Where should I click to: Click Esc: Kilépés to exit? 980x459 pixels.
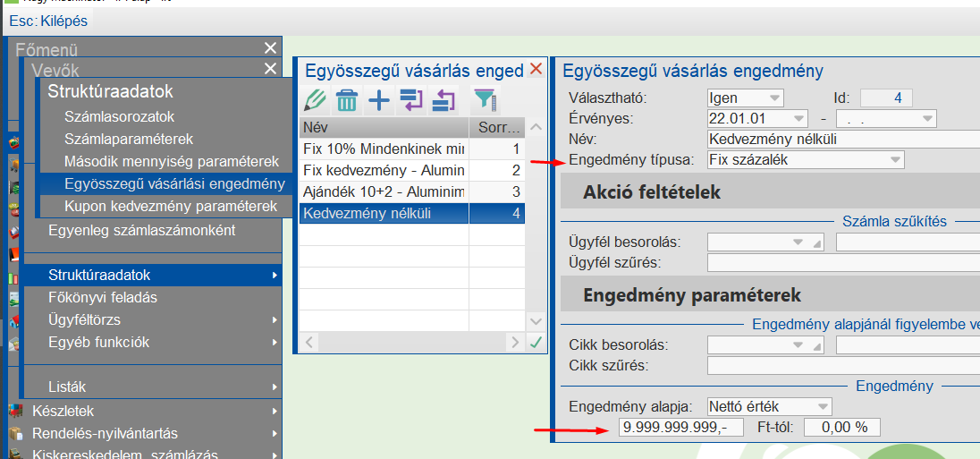[x=49, y=21]
